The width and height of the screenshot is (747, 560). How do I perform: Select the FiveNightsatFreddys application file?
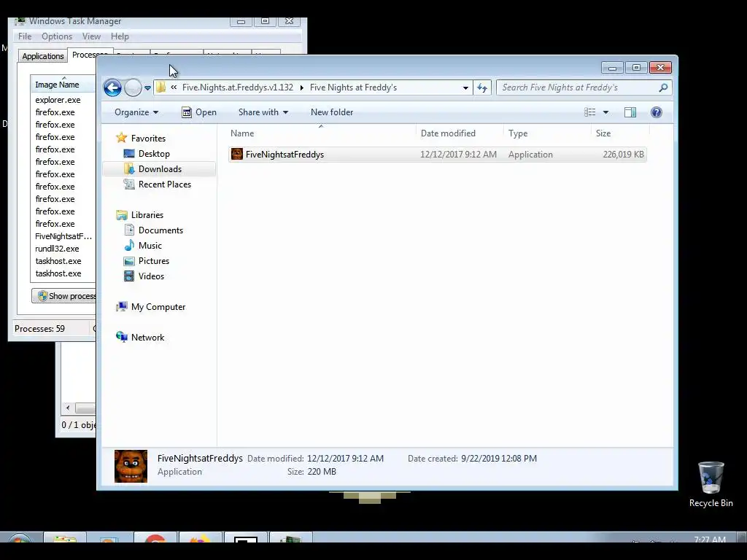tap(438, 155)
